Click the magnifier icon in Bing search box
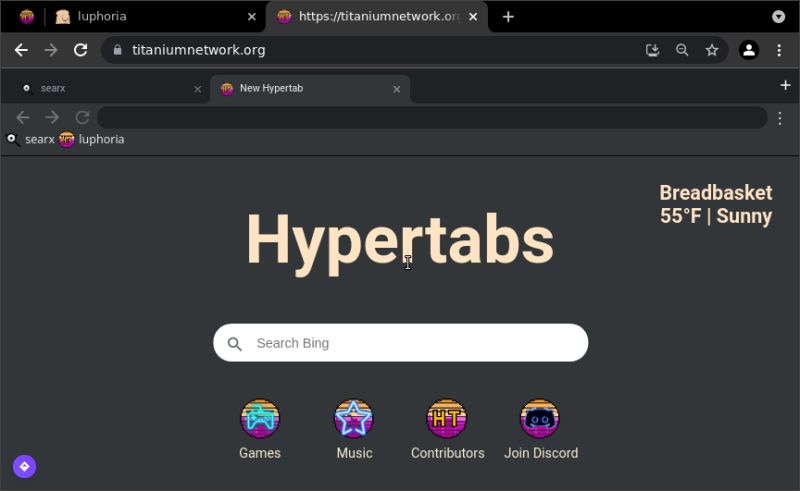 (235, 343)
